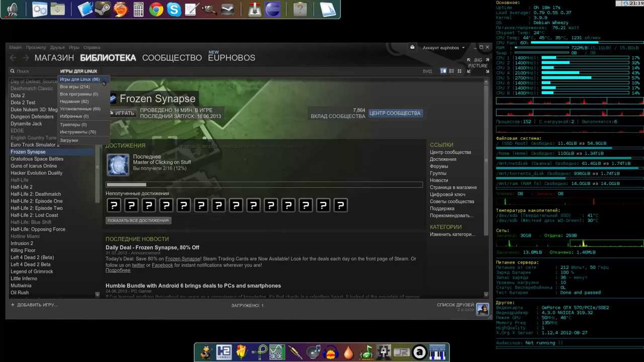Open the system settings gears dock icon

click(39, 9)
